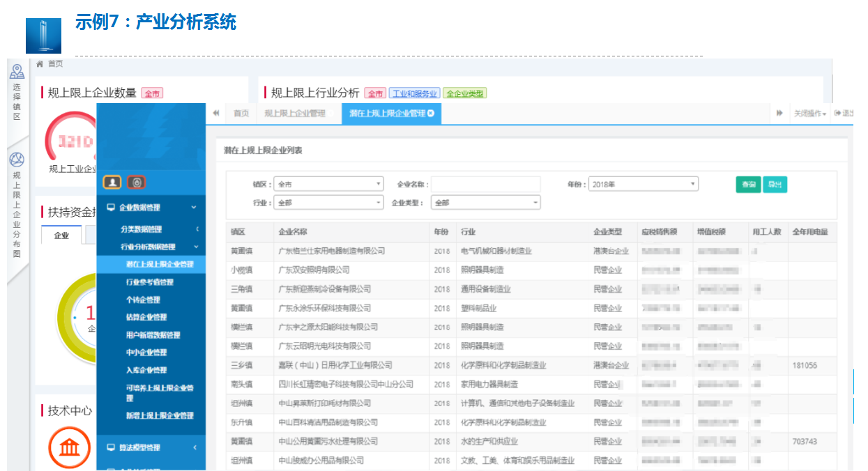Expand the 算法模型管理 menu
Viewport: 868px width, 471px height.
click(x=195, y=447)
